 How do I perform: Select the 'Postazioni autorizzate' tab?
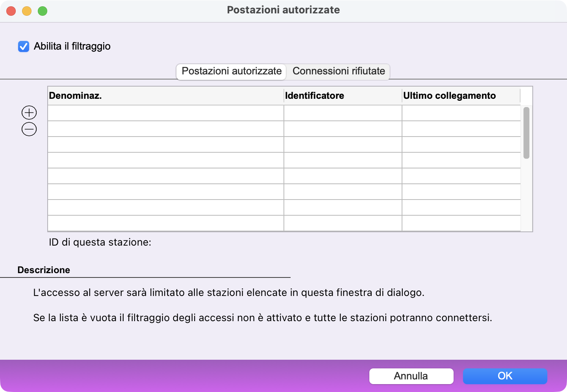[x=232, y=71]
